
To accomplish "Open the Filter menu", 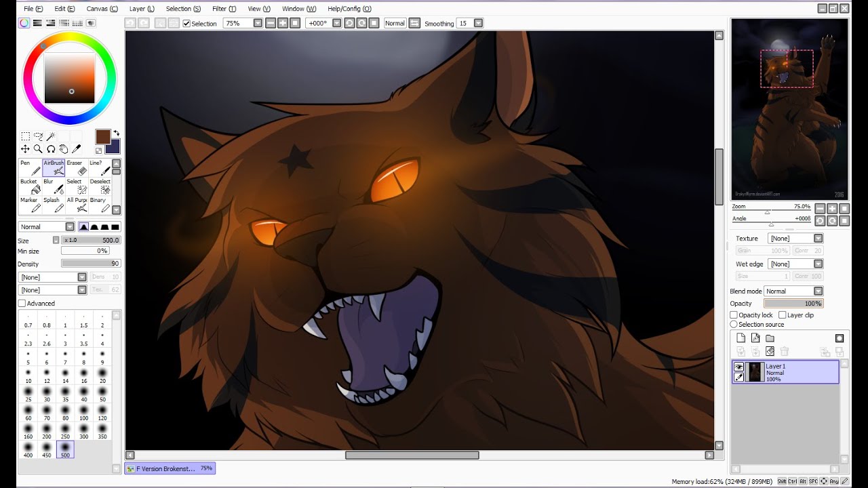I will coord(224,9).
